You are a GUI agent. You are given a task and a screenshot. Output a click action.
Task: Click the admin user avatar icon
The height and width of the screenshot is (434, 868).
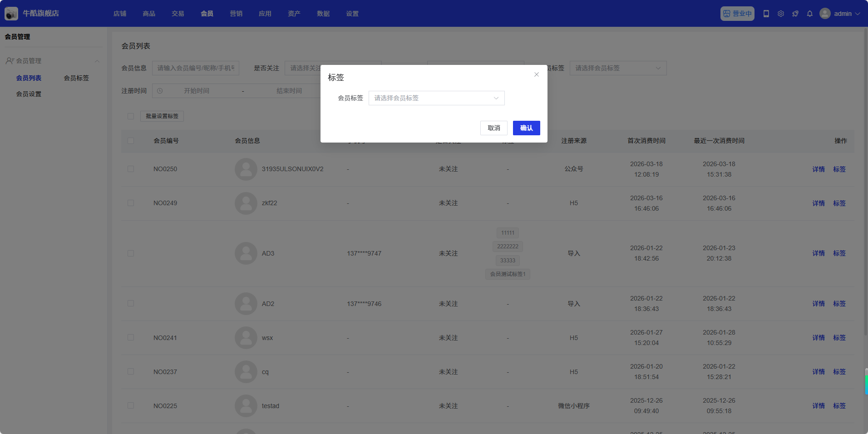pos(825,14)
